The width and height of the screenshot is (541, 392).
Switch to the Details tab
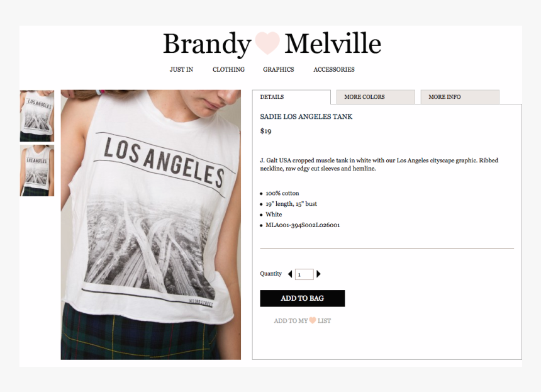pyautogui.click(x=291, y=97)
